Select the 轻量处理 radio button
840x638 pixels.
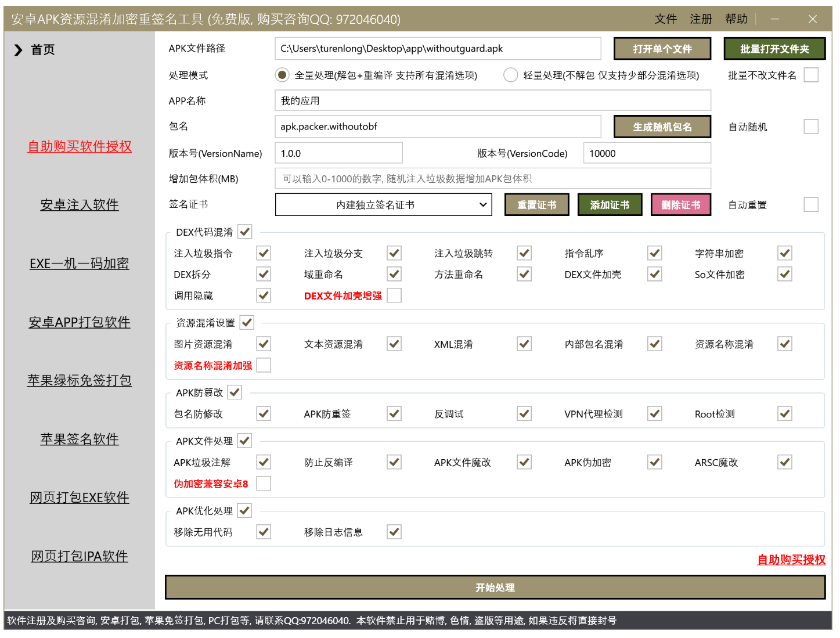(511, 75)
